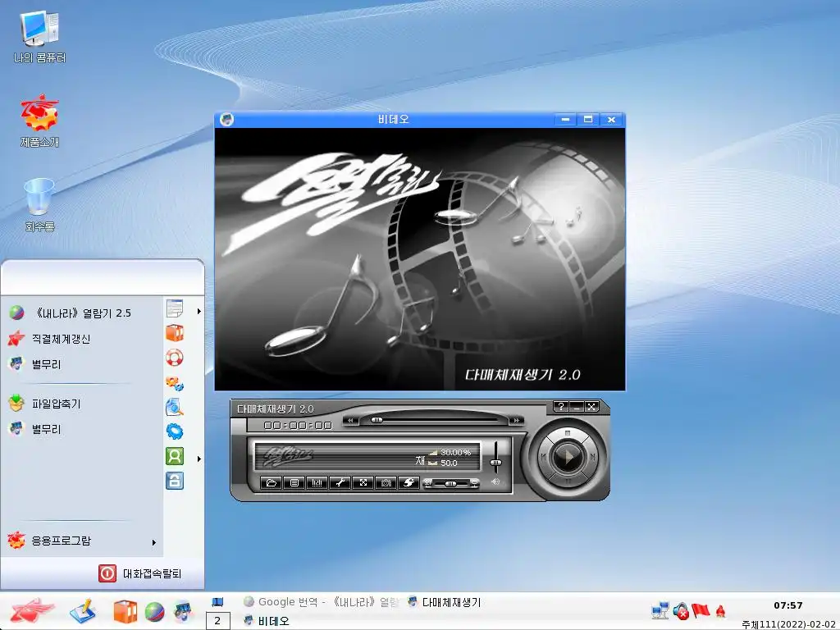Click the show desktop taskbar icon
840x630 pixels.
click(x=217, y=602)
